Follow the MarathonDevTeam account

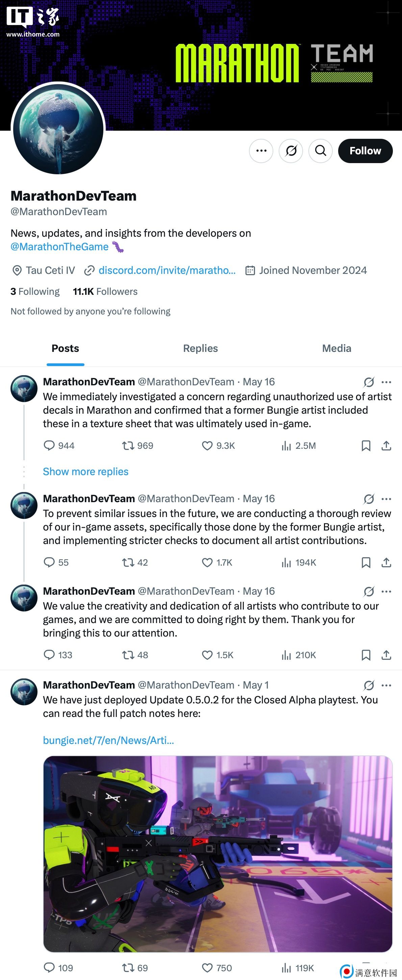point(365,151)
